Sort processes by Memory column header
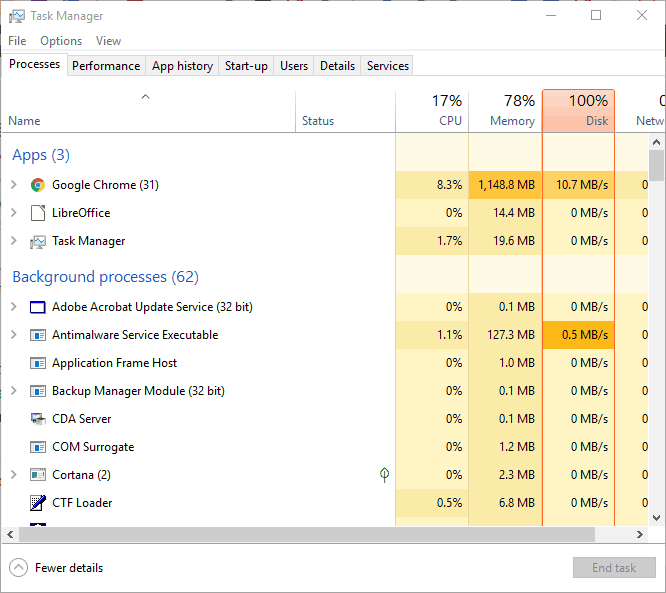666x593 pixels. tap(505, 111)
